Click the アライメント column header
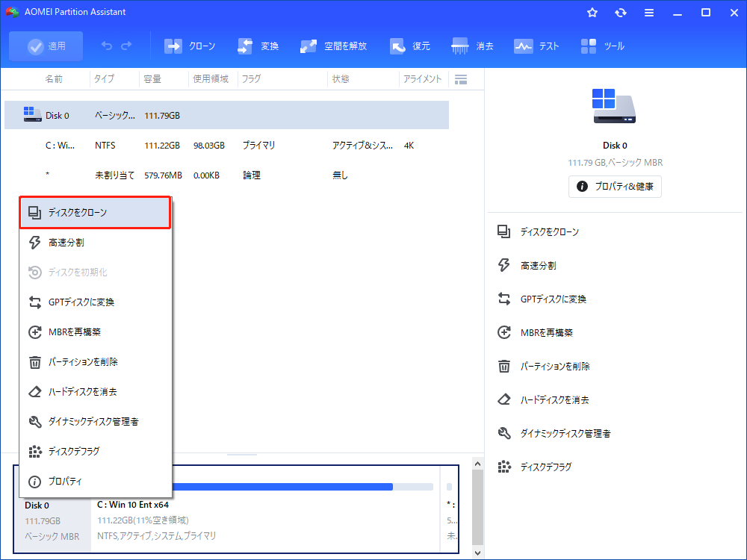The image size is (747, 560). click(x=423, y=79)
